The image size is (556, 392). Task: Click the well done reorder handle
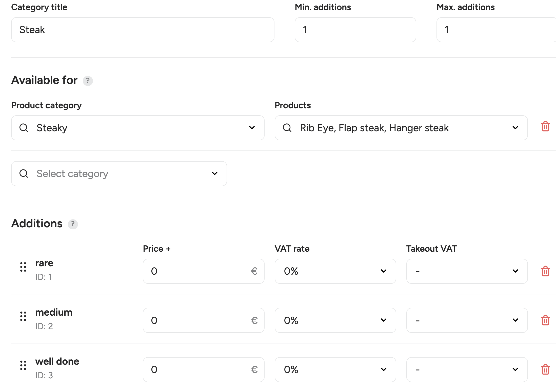point(23,365)
